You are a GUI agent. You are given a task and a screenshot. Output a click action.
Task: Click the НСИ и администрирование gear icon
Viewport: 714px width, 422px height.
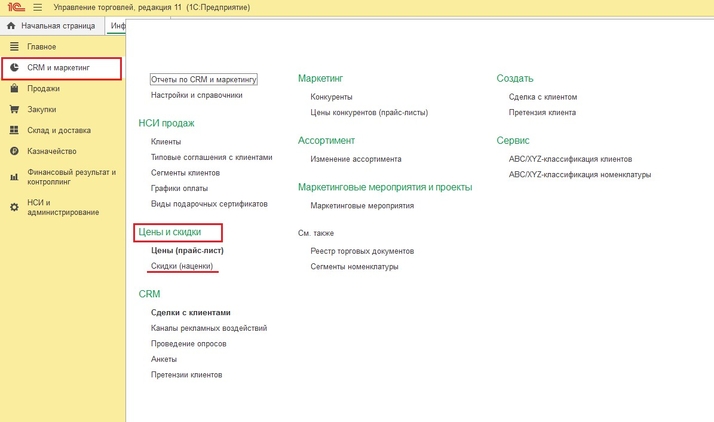tap(14, 208)
